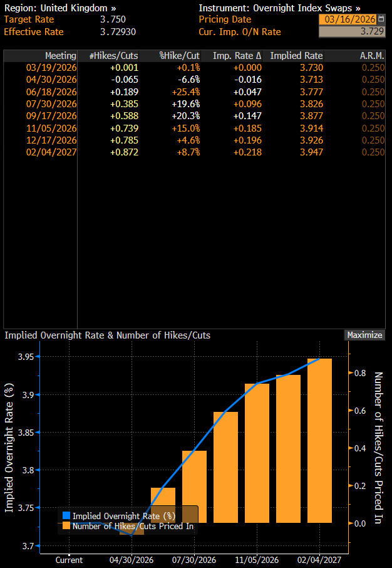Click the 02/04/2027 meeting date entry

coord(51,152)
